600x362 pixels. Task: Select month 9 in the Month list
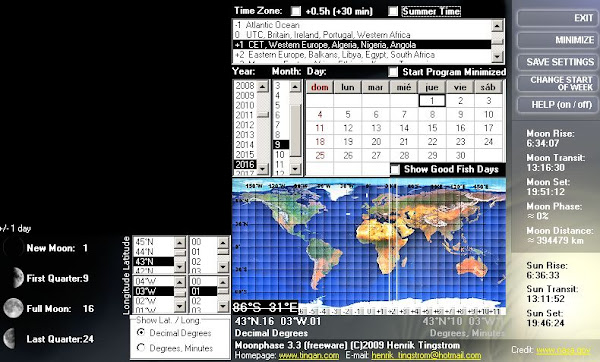(281, 145)
